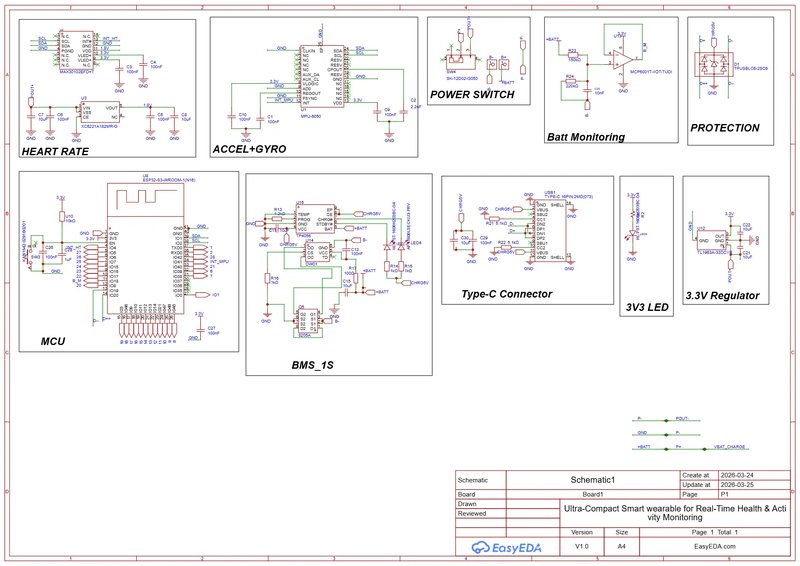Image resolution: width=800 pixels, height=566 pixels.
Task: Select the MPU-6050 part name label
Action: pos(311,116)
